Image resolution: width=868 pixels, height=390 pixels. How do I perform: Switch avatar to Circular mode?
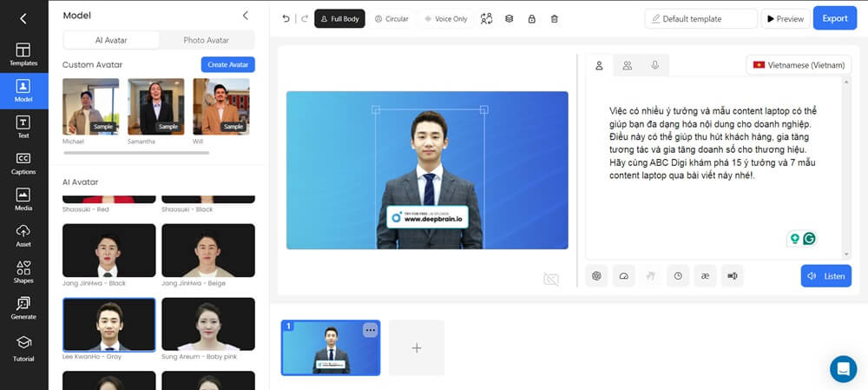tap(391, 18)
